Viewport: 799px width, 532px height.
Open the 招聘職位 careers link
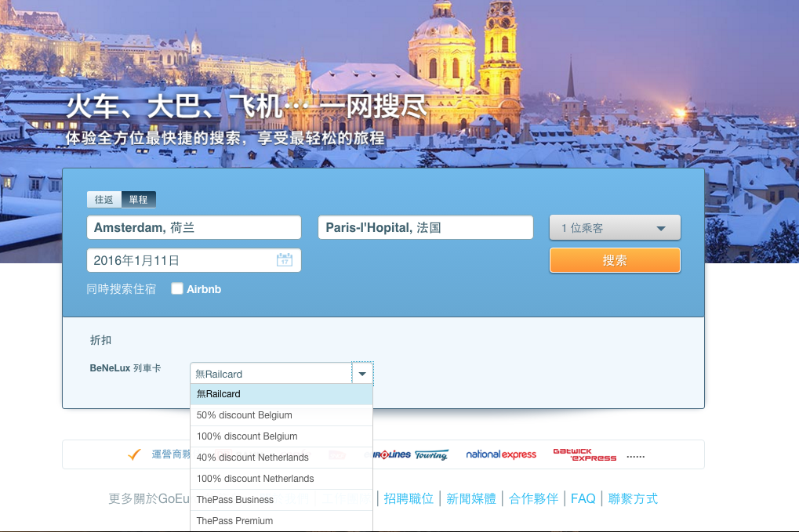pos(409,498)
